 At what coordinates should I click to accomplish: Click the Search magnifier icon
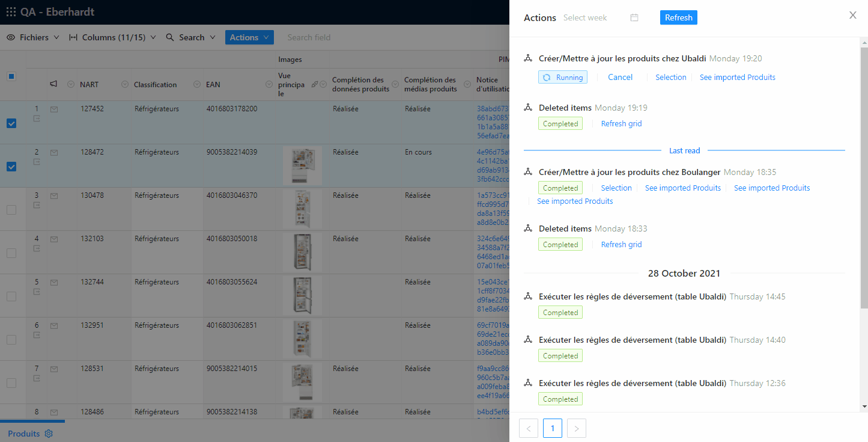click(x=169, y=37)
